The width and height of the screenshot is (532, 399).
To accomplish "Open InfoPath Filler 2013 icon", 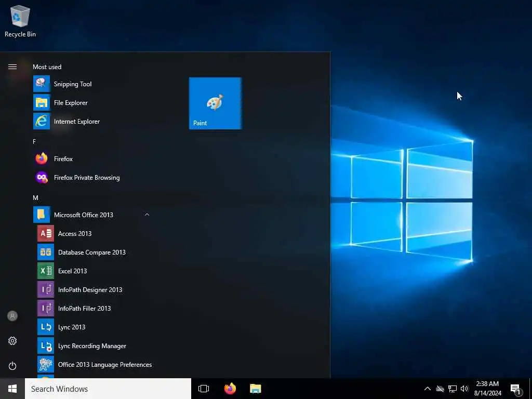I will (x=46, y=308).
